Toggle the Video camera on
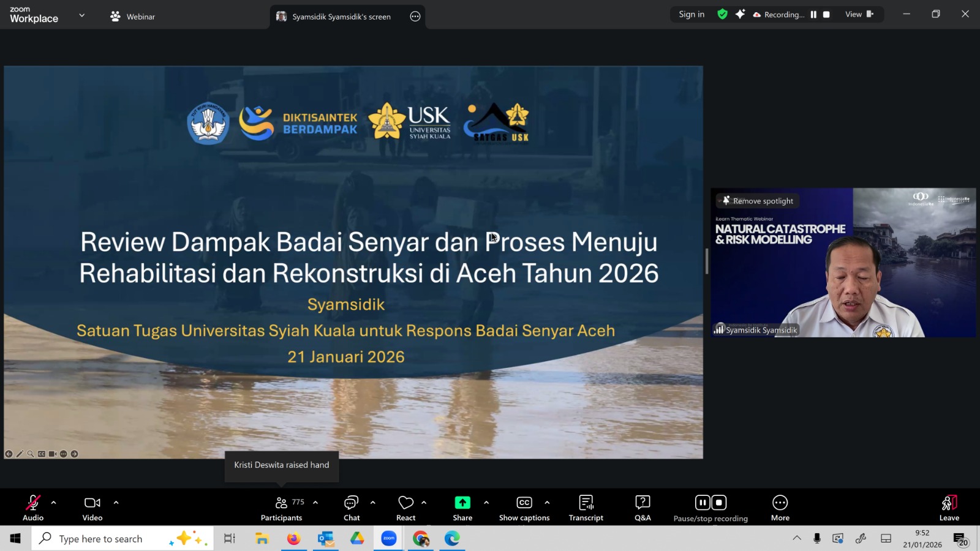The width and height of the screenshot is (980, 551). click(x=92, y=508)
